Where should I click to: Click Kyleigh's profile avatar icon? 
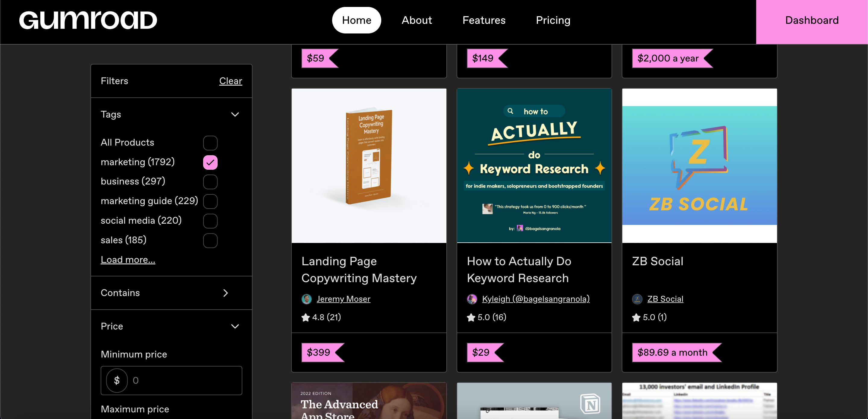point(472,299)
